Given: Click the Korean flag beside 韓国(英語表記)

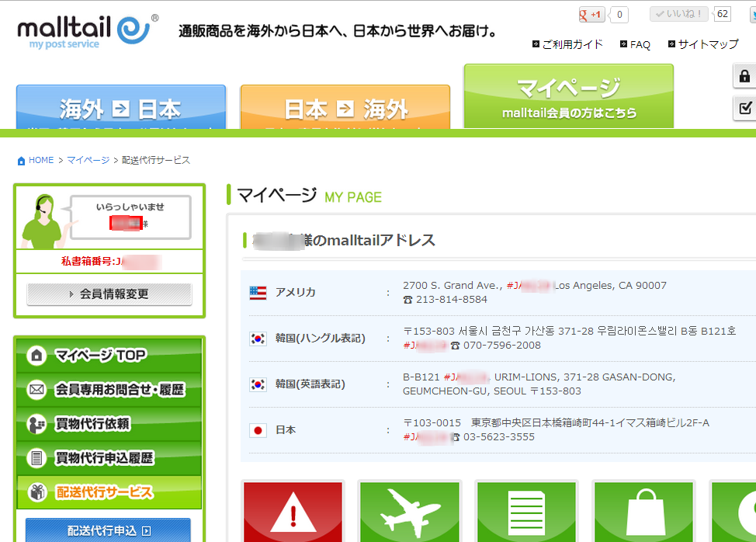Looking at the screenshot, I should click(x=258, y=384).
